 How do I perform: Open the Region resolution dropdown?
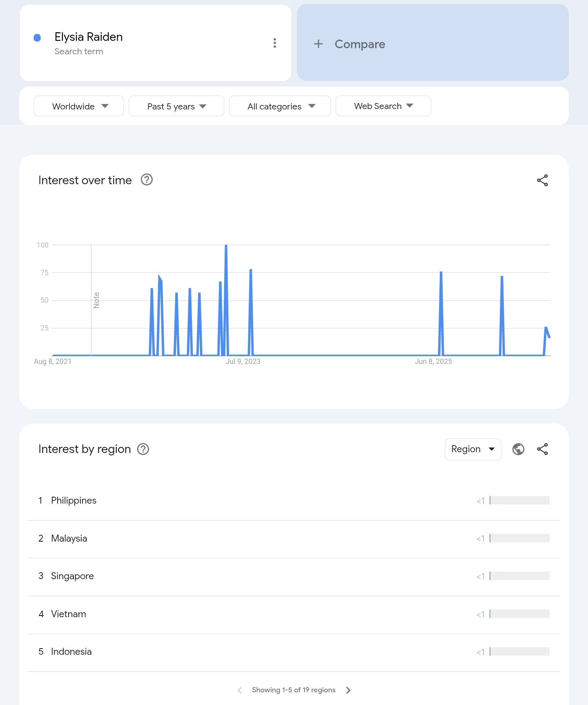(x=473, y=449)
